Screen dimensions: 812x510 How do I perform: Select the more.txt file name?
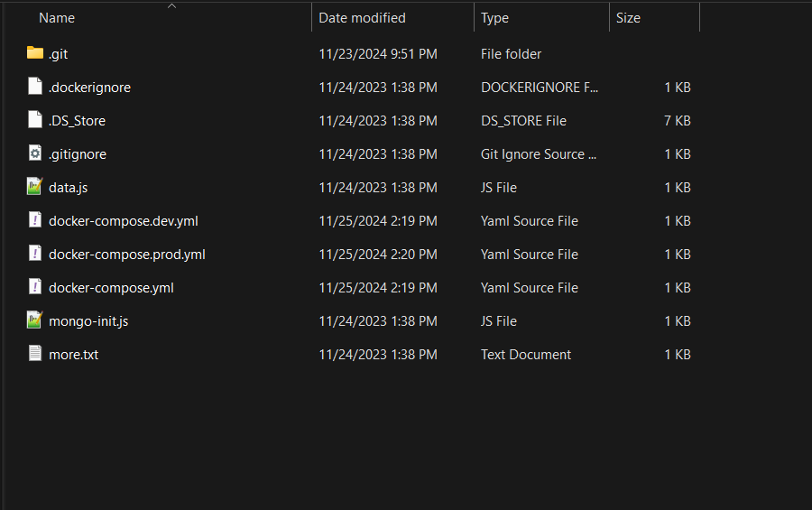74,355
